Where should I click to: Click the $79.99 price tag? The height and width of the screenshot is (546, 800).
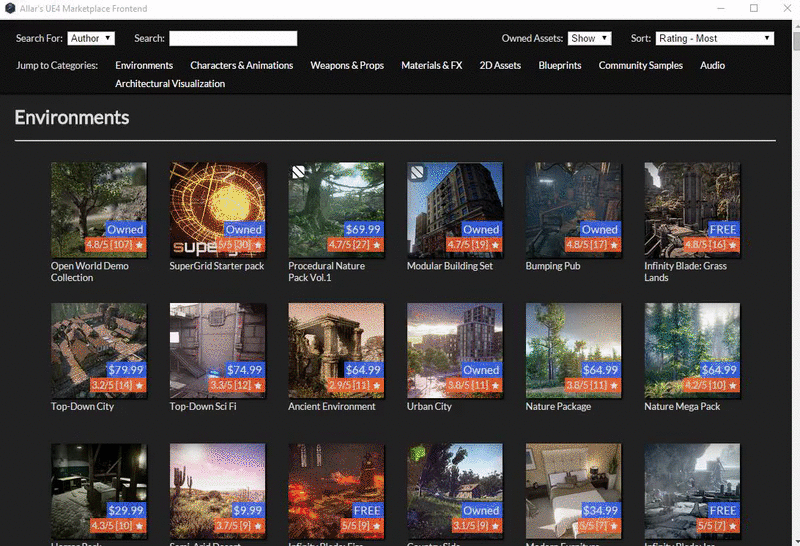126,369
